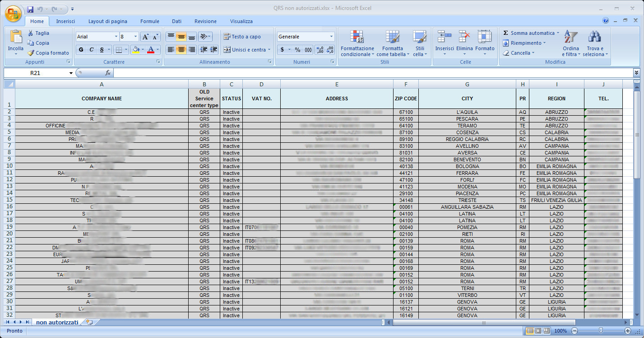Expand the formula bar chevron
Viewport: 644px width, 338px height.
coord(636,72)
